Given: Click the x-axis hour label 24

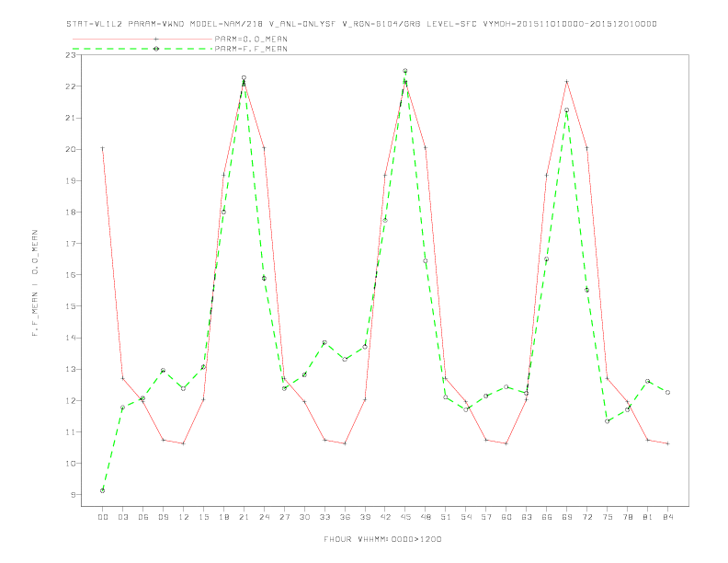Looking at the screenshot, I should [264, 517].
